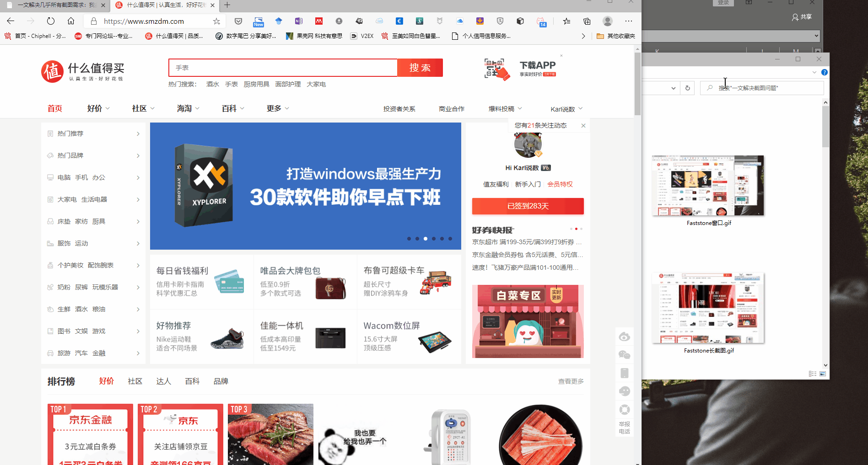
Task: Click the feedback face icon in sidebar
Action: click(x=625, y=391)
